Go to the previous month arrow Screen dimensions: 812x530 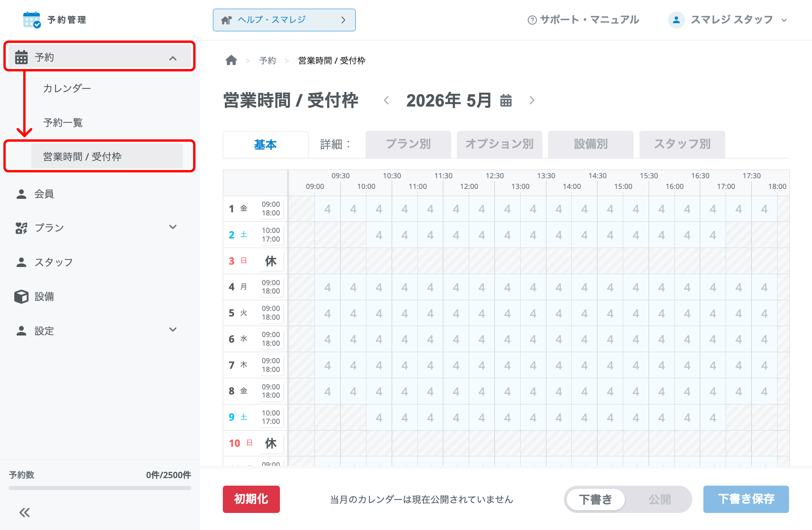tap(386, 101)
